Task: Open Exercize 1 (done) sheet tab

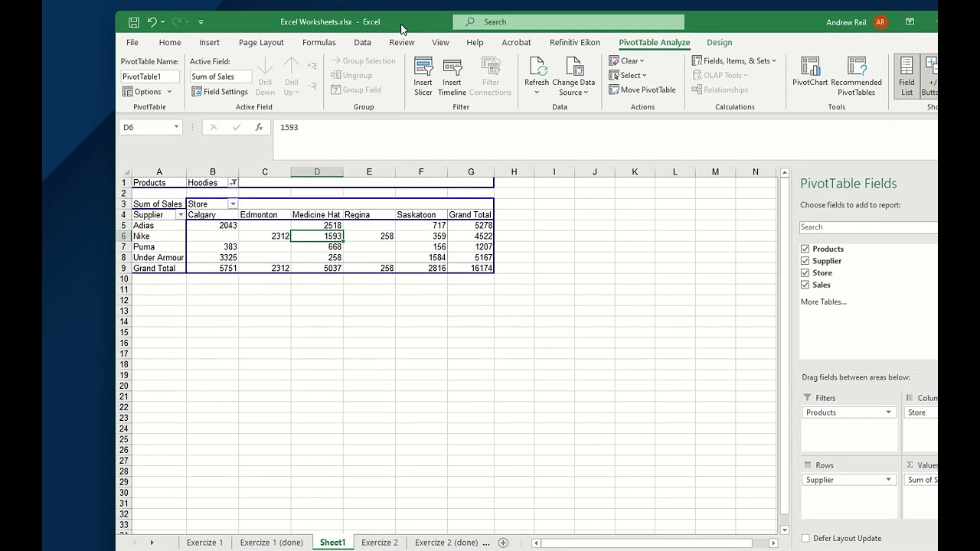Action: [x=272, y=543]
